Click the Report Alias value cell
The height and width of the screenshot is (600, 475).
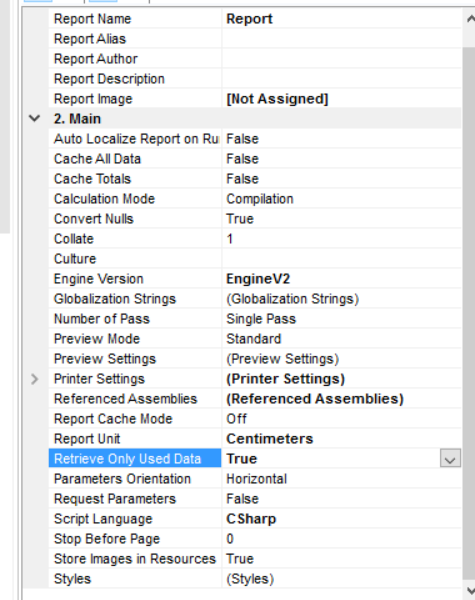(341, 39)
